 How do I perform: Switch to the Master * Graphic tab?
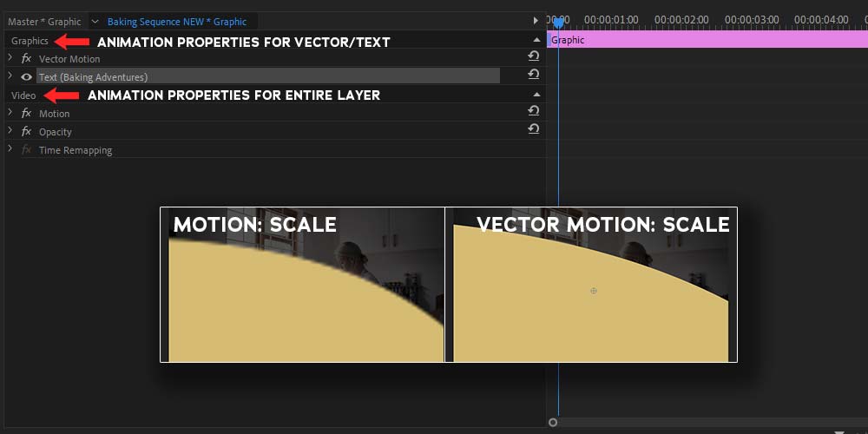[x=44, y=22]
